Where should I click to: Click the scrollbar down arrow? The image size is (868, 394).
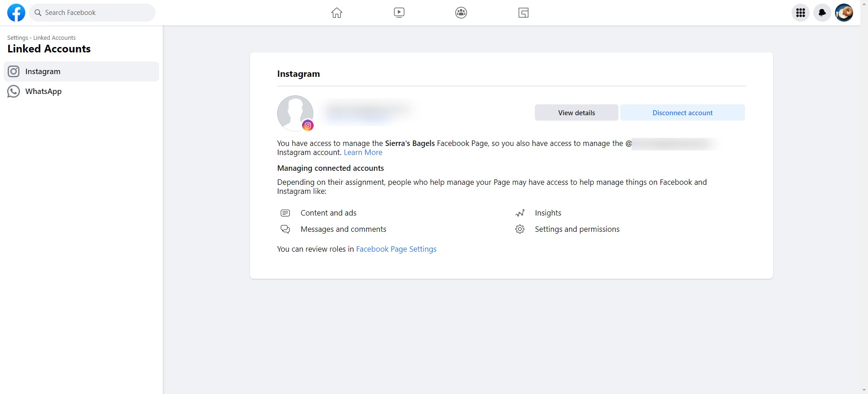[x=864, y=390]
